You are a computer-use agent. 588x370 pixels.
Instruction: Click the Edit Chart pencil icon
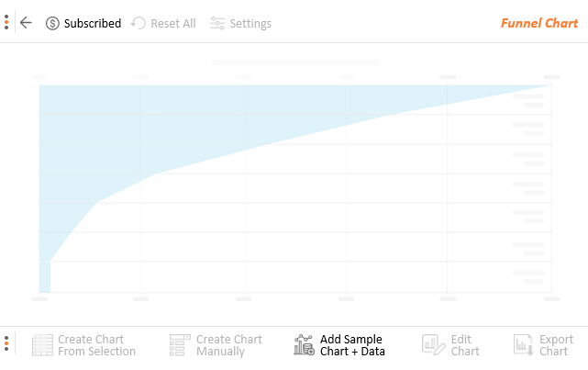click(x=434, y=345)
